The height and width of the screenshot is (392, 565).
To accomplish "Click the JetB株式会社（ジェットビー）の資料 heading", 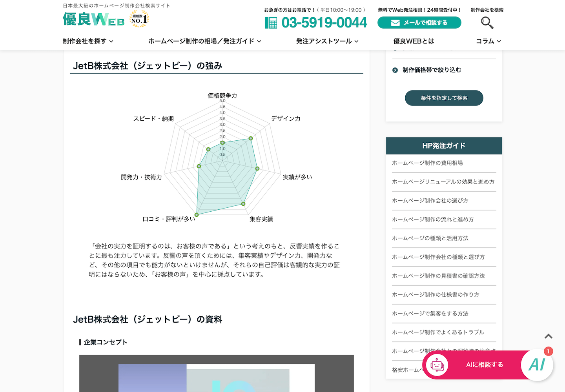I will point(148,319).
